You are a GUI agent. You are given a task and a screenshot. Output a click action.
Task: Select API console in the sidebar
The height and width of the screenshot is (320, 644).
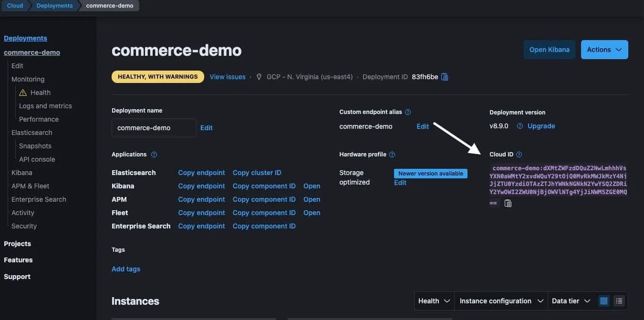(x=37, y=159)
